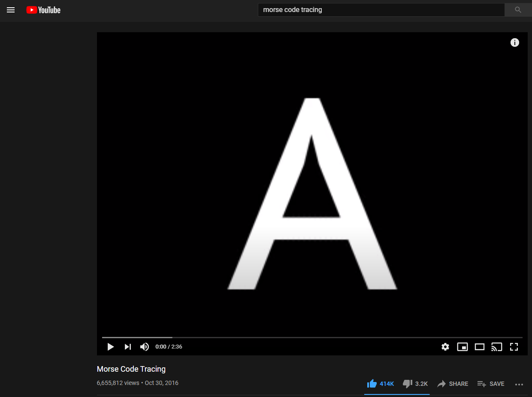Cast video to a TV

(x=497, y=347)
